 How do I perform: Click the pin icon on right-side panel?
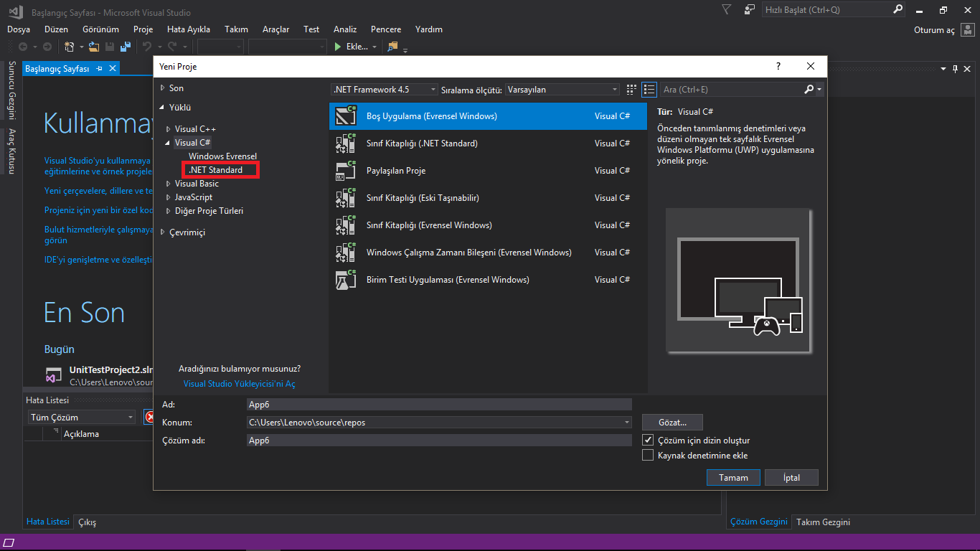(x=955, y=69)
